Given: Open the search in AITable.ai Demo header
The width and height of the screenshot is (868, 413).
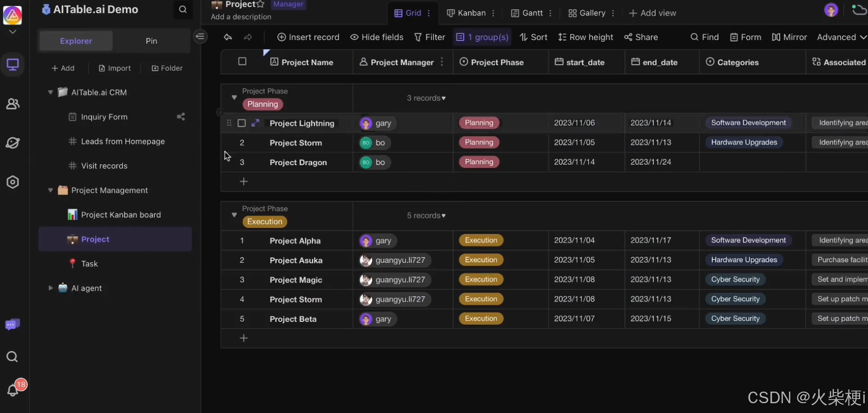Looking at the screenshot, I should tap(183, 9).
